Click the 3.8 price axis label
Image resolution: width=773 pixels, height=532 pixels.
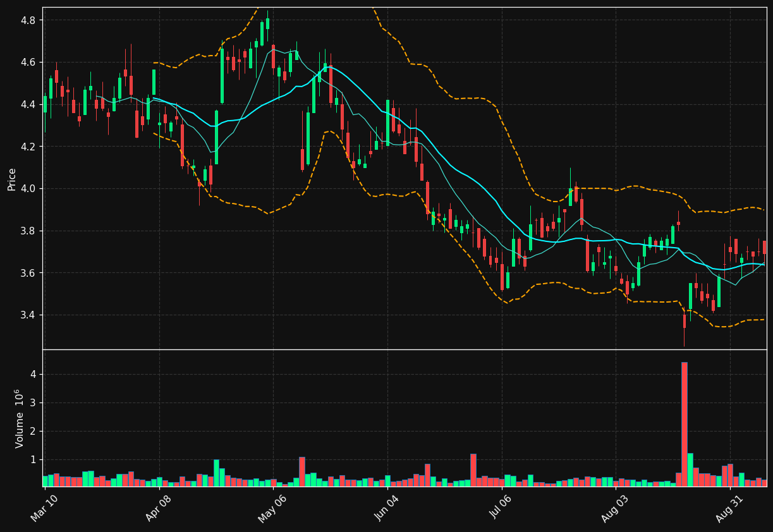point(28,231)
